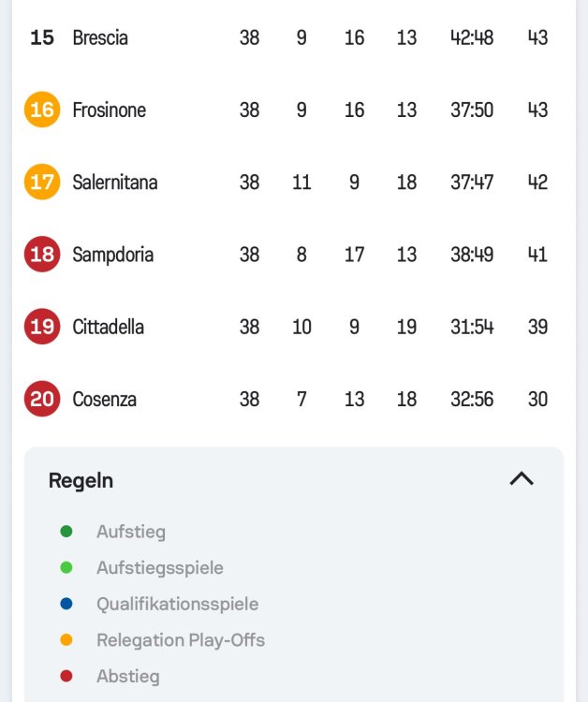Click the red position 20 badge

click(42, 399)
